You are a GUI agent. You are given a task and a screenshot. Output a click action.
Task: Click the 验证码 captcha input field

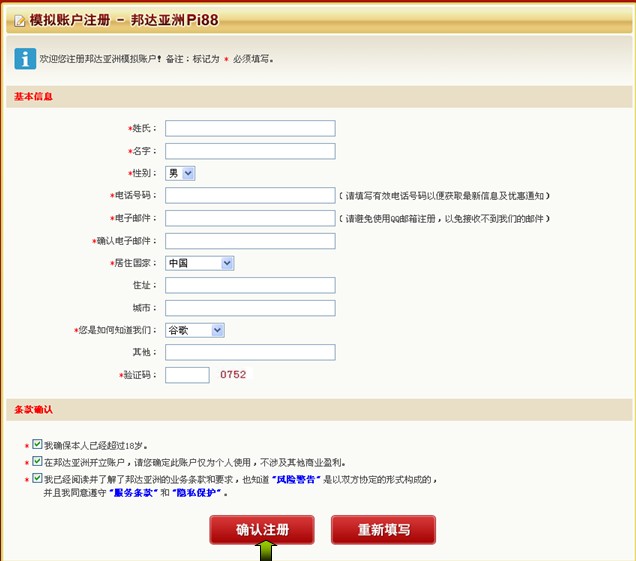click(x=187, y=375)
